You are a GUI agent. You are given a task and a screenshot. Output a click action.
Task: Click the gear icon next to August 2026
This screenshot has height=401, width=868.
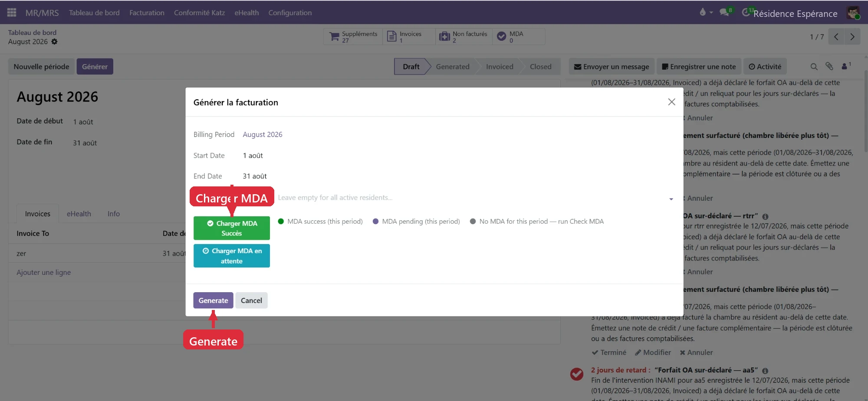54,42
